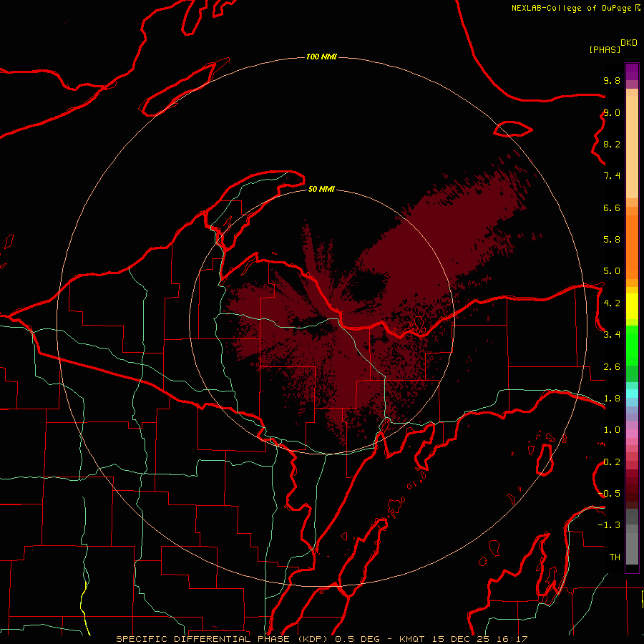Viewport: 644px width, 644px height.
Task: Click the 1.0 value on the color scale
Action: [612, 430]
